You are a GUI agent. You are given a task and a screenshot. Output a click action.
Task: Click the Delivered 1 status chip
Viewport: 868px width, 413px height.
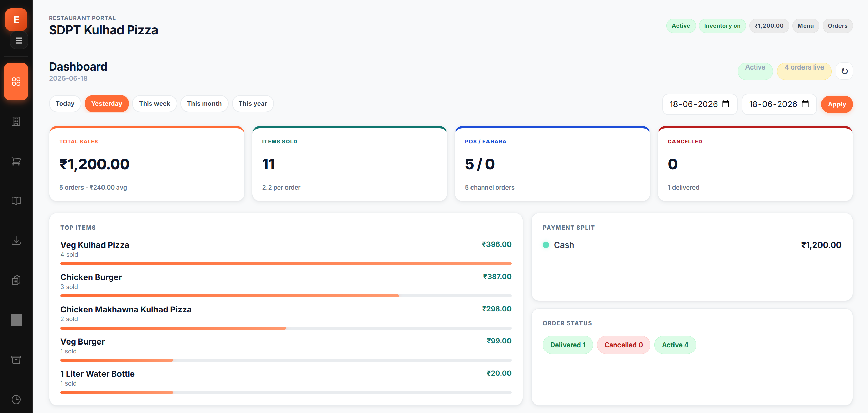(x=568, y=345)
